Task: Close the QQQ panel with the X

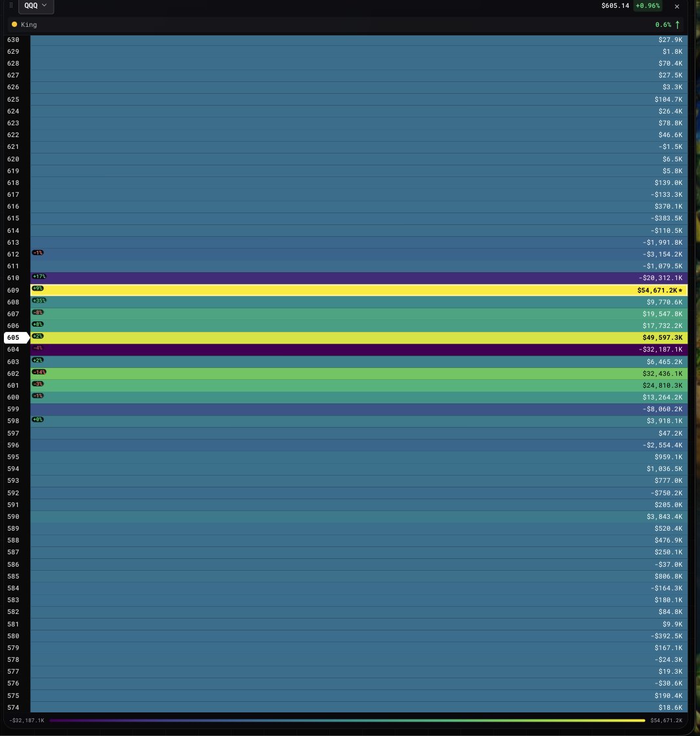Action: coord(676,6)
